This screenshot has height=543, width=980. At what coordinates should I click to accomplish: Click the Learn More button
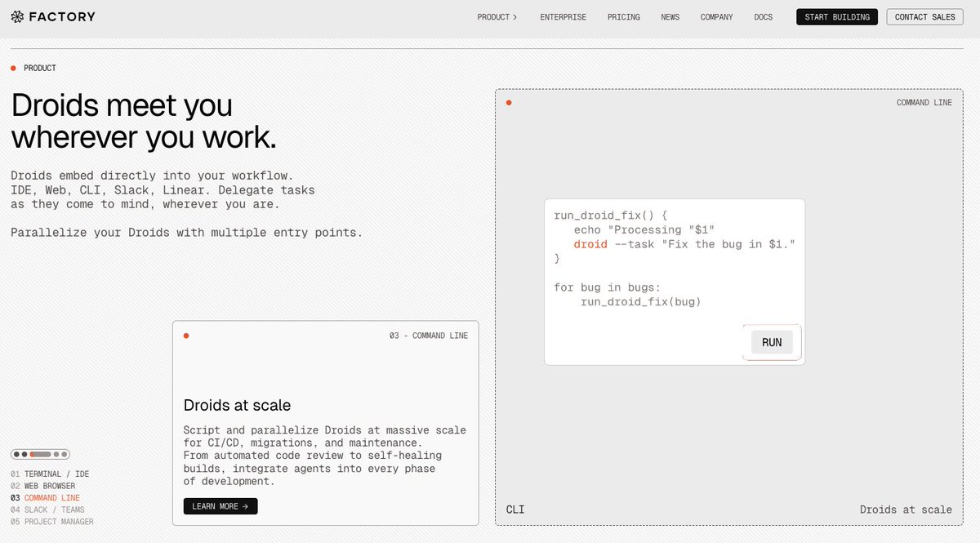[220, 506]
